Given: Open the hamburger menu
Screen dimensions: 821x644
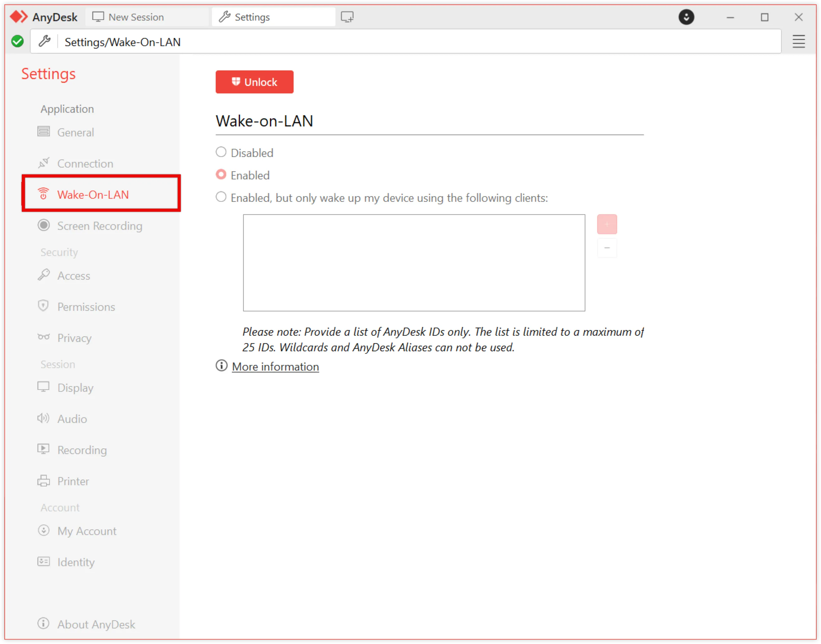Looking at the screenshot, I should click(798, 42).
